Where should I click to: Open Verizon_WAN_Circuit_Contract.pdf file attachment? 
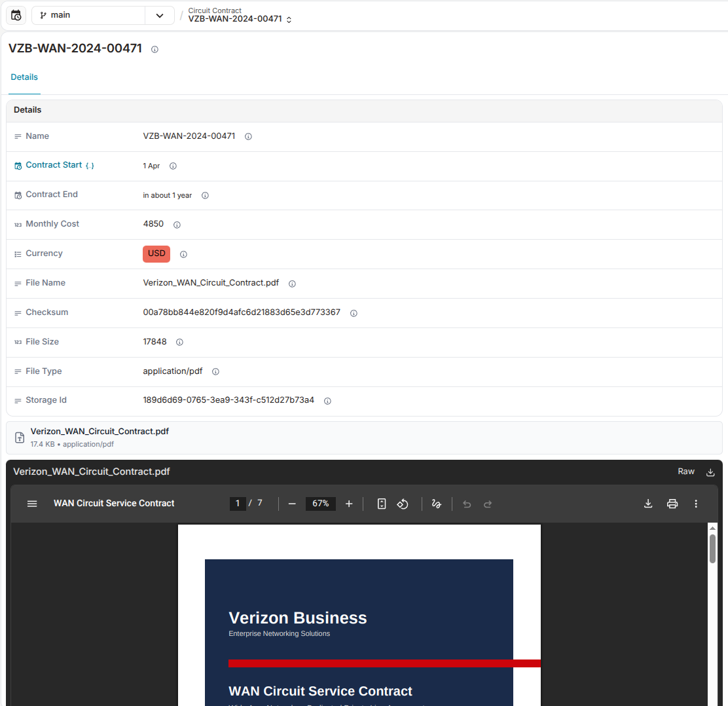(100, 432)
